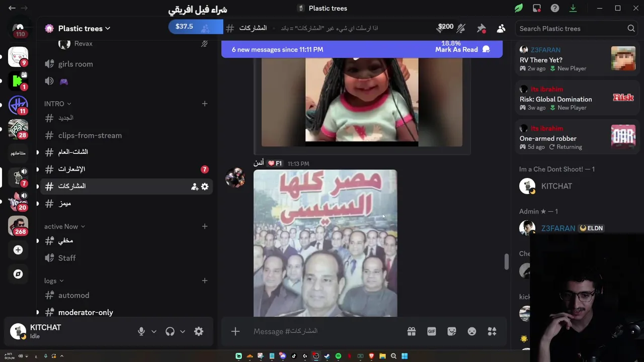Screen dimensions: 644x362
Task: Open Plastic trees server menu dropdown
Action: [84, 29]
